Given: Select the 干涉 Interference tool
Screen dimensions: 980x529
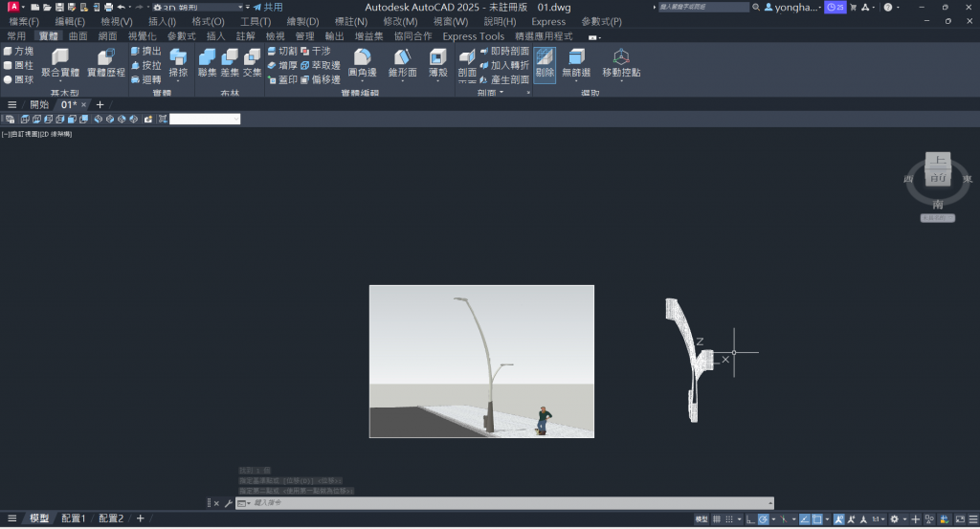Looking at the screenshot, I should coord(316,52).
